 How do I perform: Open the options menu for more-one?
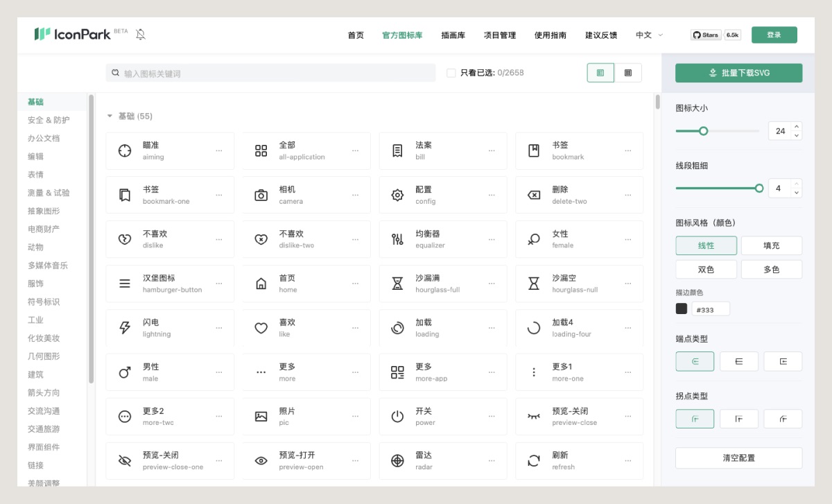point(628,372)
